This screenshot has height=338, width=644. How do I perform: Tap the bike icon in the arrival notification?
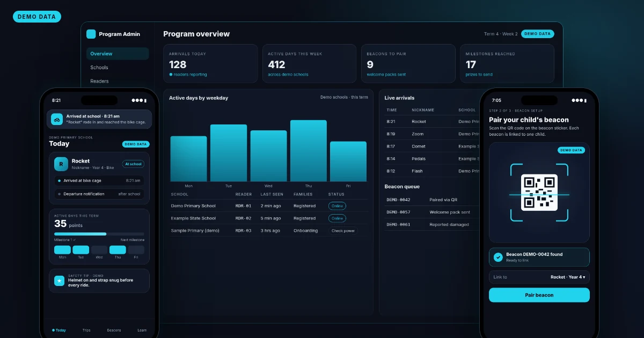(x=57, y=119)
